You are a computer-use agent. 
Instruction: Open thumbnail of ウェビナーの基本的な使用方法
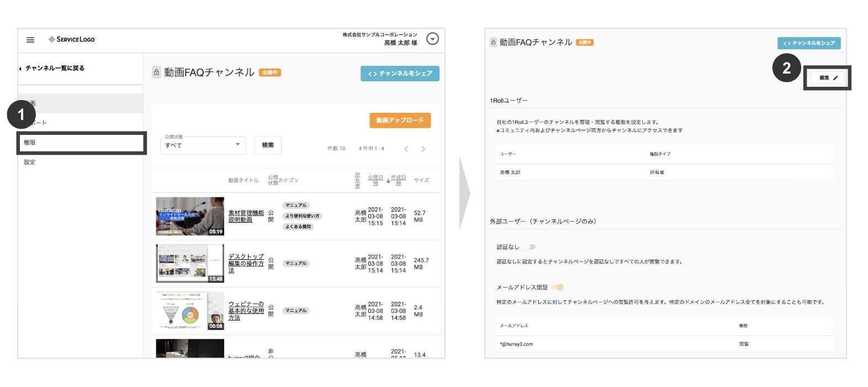pyautogui.click(x=190, y=311)
